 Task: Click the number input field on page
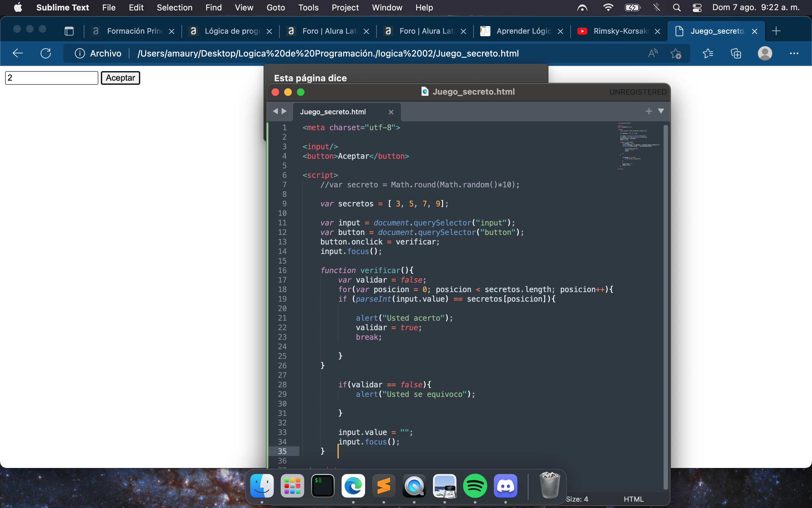tap(52, 77)
